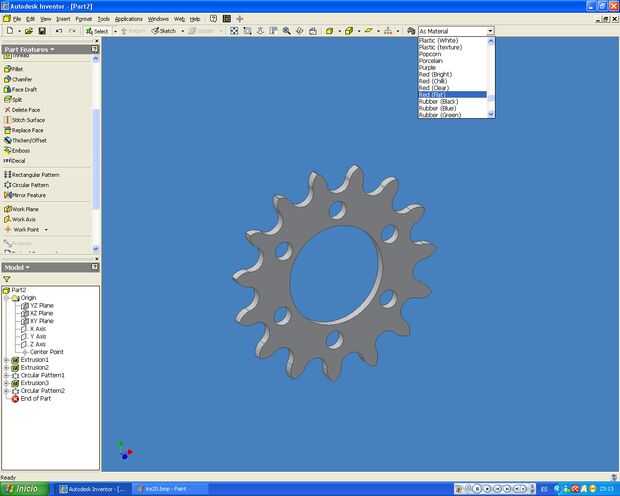Viewport: 620px width, 496px height.
Task: Start the Circular Pattern tool
Action: (26, 185)
